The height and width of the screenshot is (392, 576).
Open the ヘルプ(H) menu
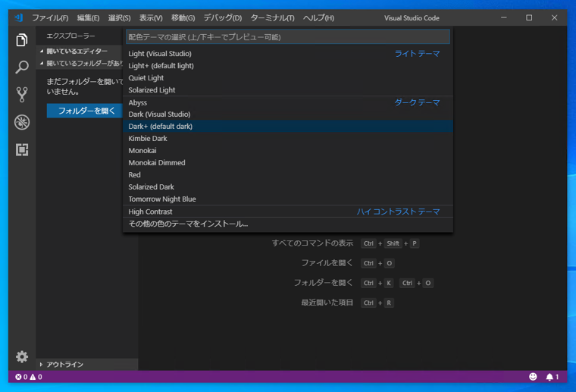(318, 17)
